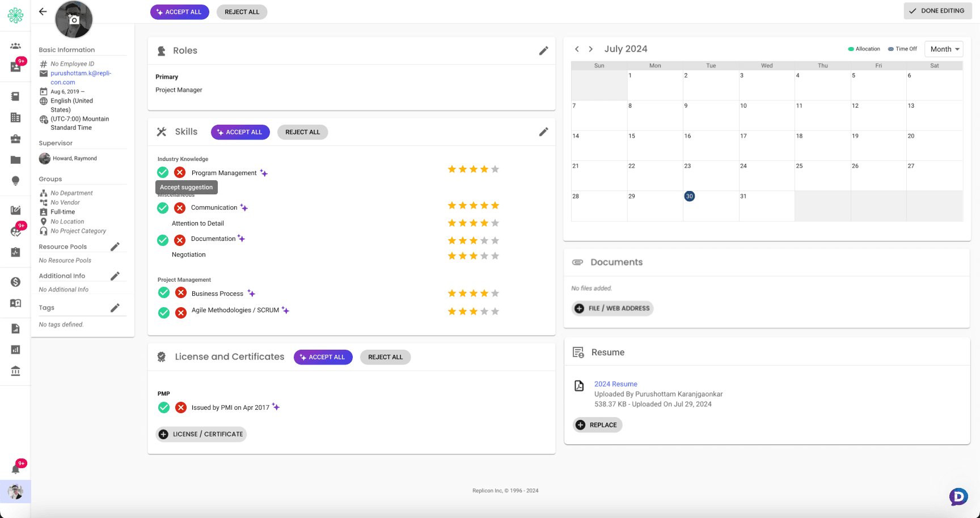Add a File / Web Address document
Viewport: 980px width, 518px height.
(x=613, y=308)
